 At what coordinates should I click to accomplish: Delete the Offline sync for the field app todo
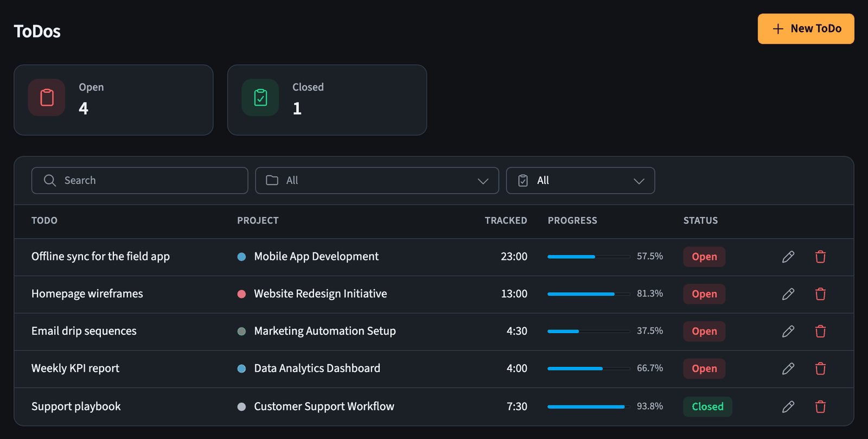coord(820,257)
